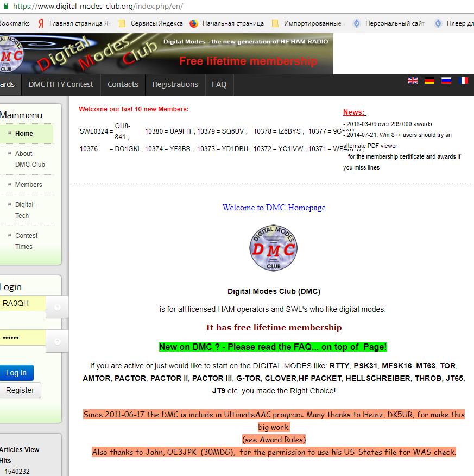Click the help icon beside username field
The width and height of the screenshot is (474, 476).
pos(57,308)
